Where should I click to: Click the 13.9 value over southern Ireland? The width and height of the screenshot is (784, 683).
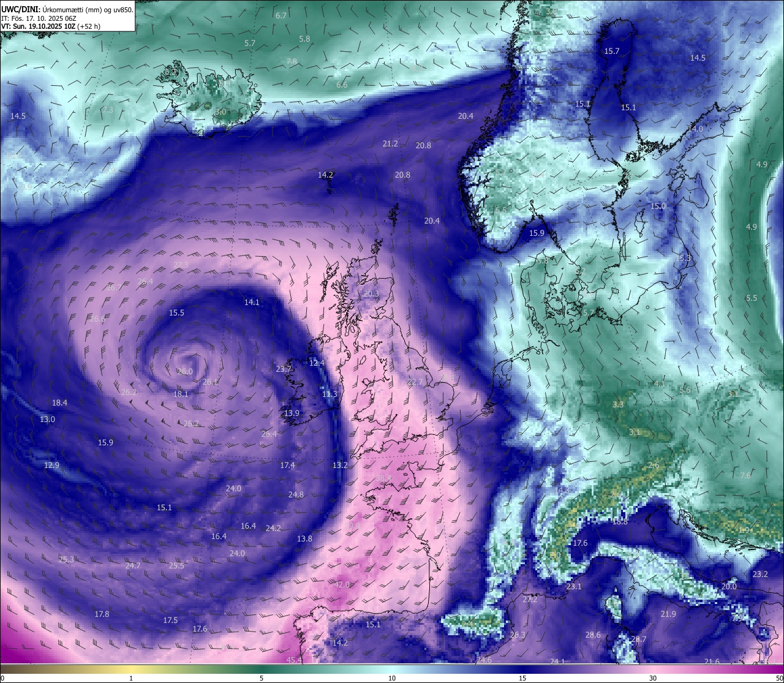pyautogui.click(x=292, y=413)
